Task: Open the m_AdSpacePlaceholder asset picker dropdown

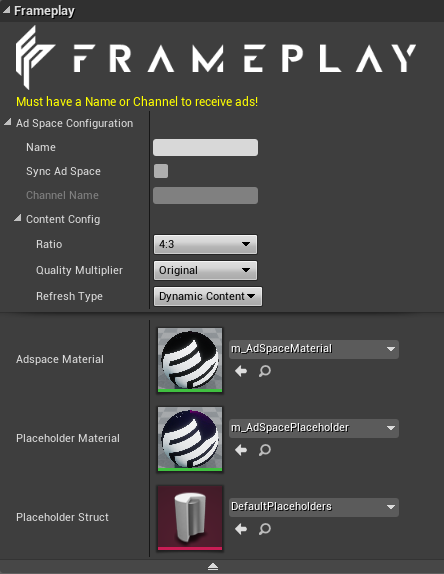Action: tap(314, 428)
